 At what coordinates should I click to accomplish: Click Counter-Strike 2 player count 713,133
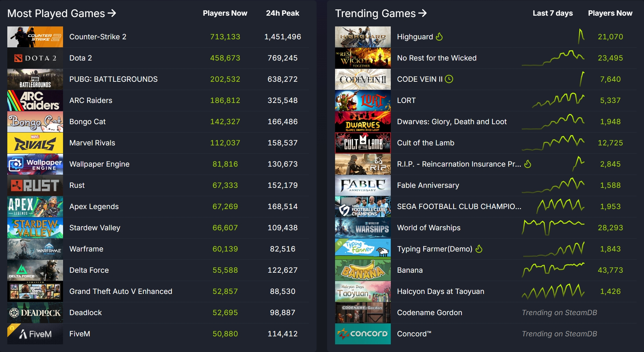[x=225, y=37]
